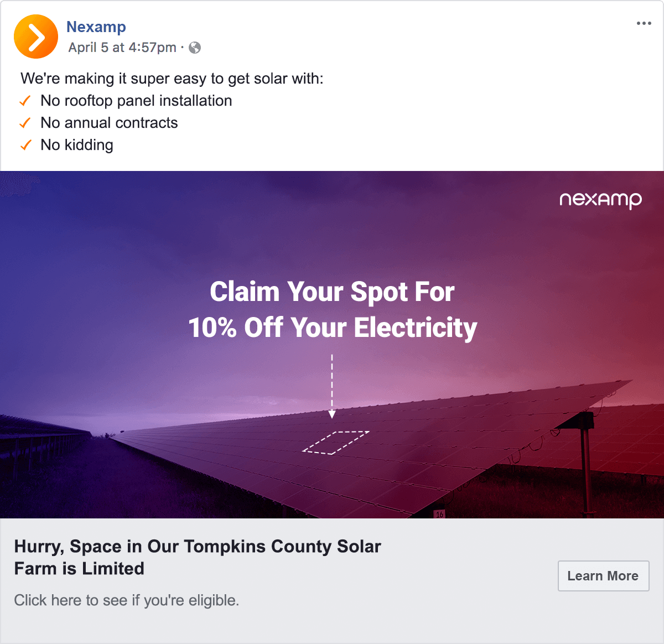Open the Nexamp page by its name
This screenshot has height=644, width=664.
(96, 27)
